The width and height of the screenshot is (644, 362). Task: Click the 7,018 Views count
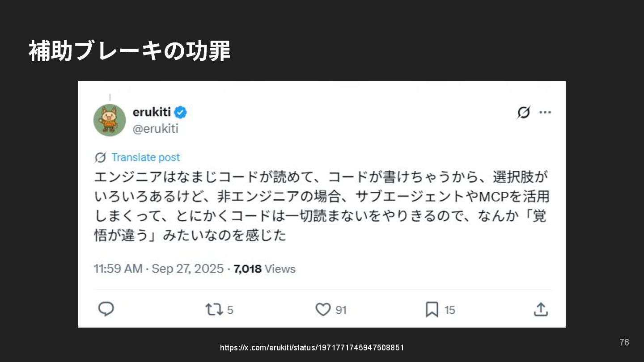(264, 269)
